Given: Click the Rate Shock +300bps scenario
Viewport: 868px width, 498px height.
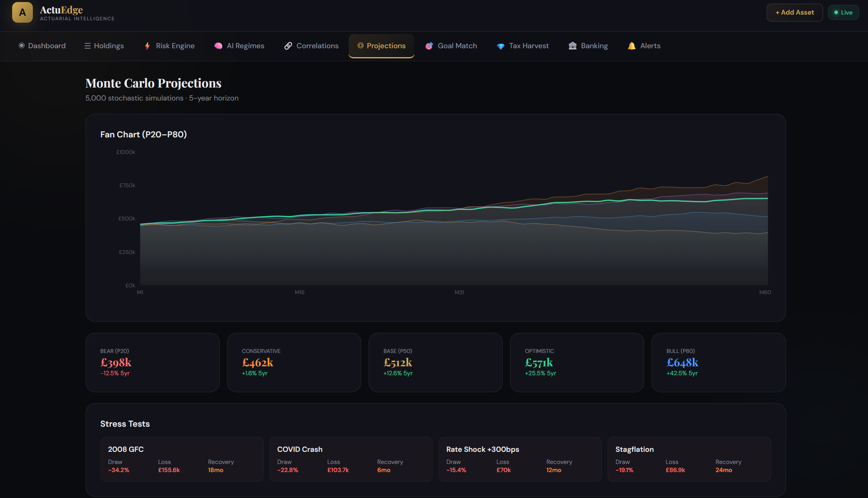Looking at the screenshot, I should click(x=520, y=459).
